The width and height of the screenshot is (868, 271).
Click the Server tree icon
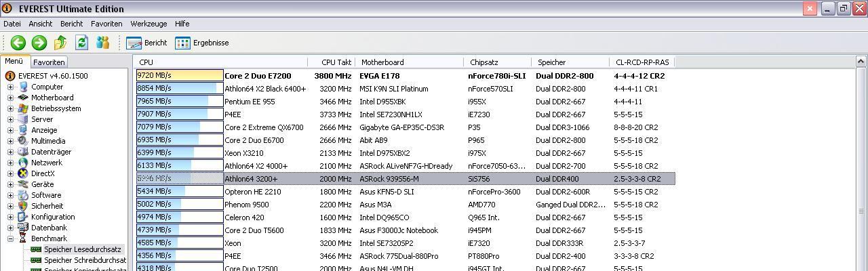tap(24, 119)
